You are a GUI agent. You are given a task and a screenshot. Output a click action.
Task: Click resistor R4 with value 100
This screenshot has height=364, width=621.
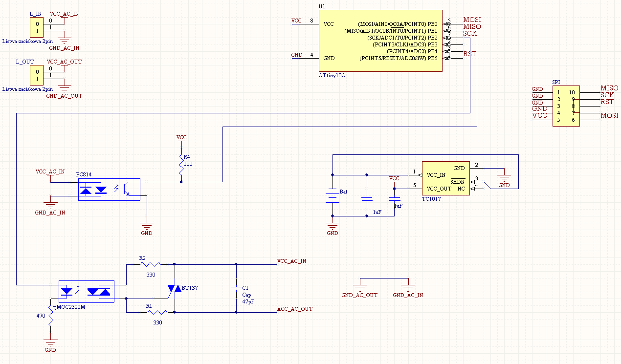[181, 165]
